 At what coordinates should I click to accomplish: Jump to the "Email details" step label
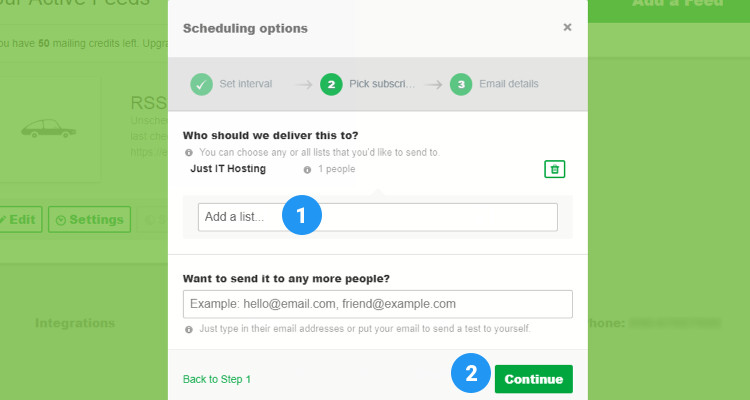[510, 84]
